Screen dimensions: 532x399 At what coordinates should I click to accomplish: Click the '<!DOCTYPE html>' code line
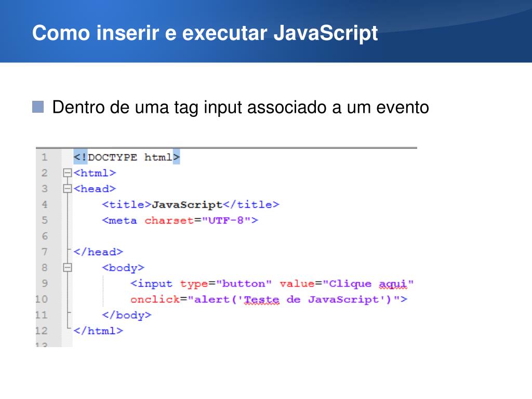pos(127,157)
